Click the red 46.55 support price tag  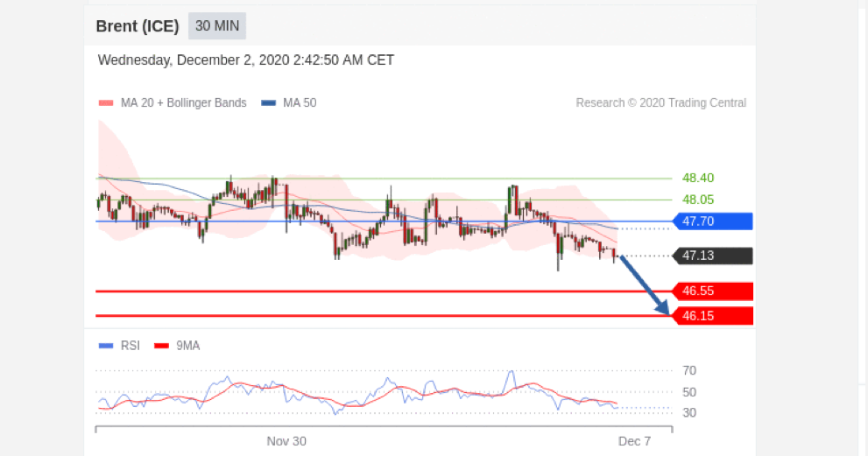(713, 291)
